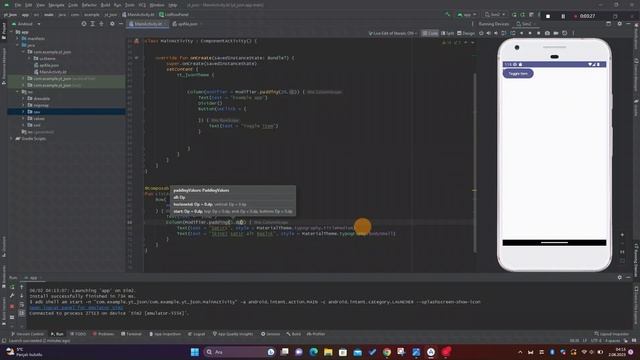The width and height of the screenshot is (640, 360).
Task: Open the TODO tool window
Action: (78, 334)
